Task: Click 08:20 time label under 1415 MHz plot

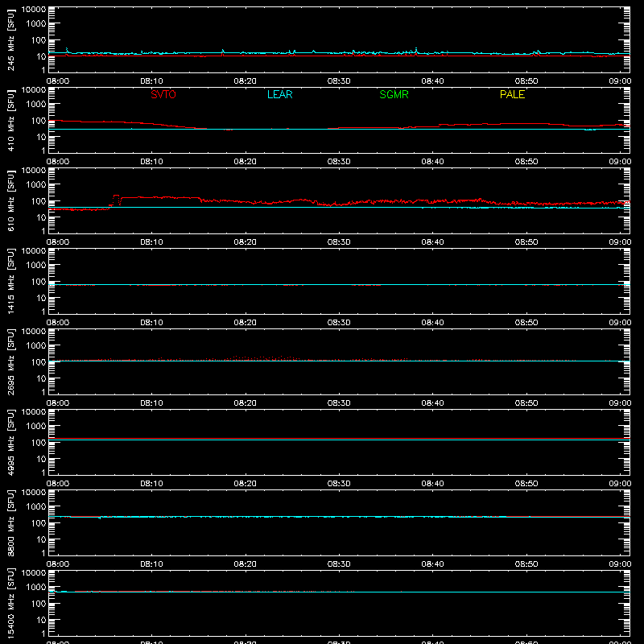Action: [246, 323]
